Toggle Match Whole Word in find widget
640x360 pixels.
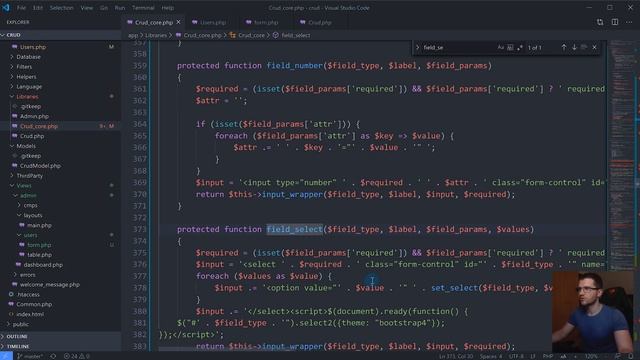(x=510, y=47)
